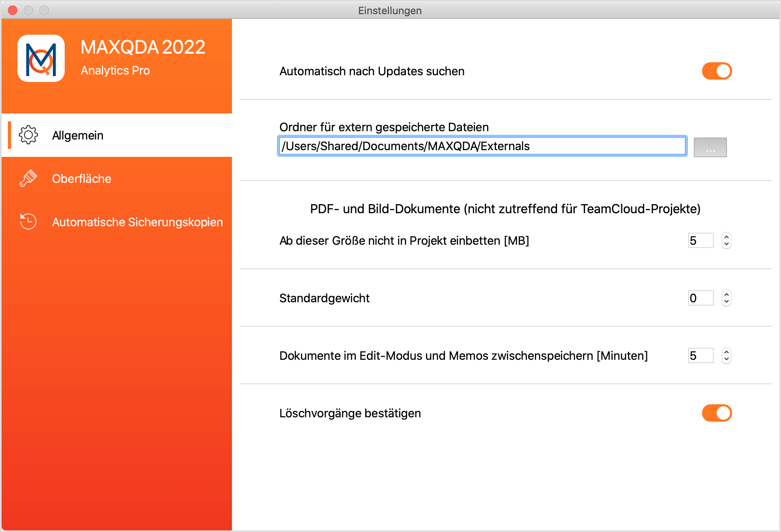Click the MAXQDA logo icon
781x532 pixels.
41,58
